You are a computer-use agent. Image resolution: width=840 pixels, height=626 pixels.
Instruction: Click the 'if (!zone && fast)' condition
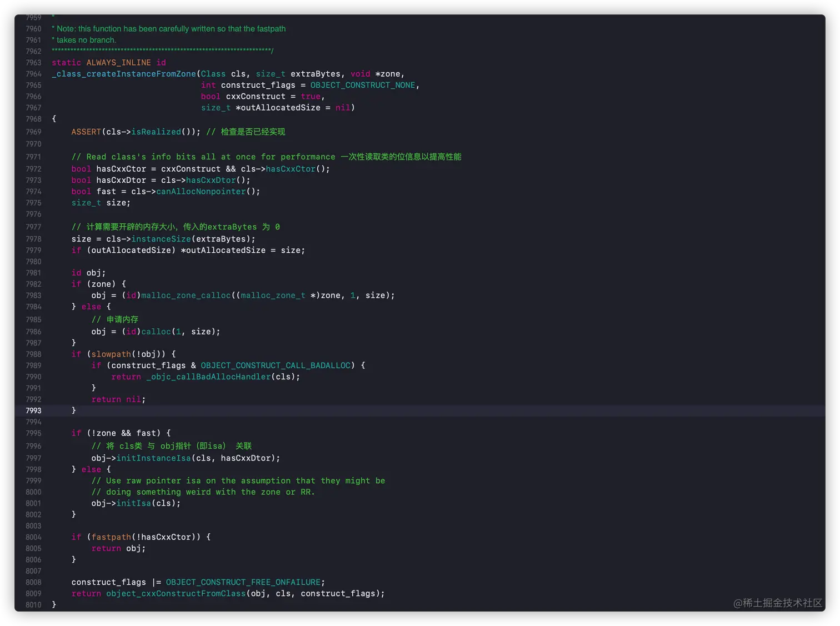click(121, 433)
